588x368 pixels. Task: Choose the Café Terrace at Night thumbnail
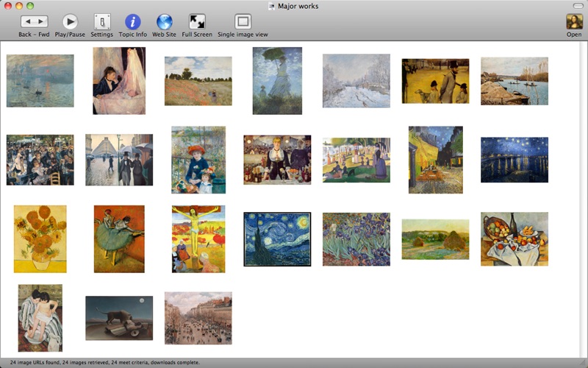[x=436, y=160]
